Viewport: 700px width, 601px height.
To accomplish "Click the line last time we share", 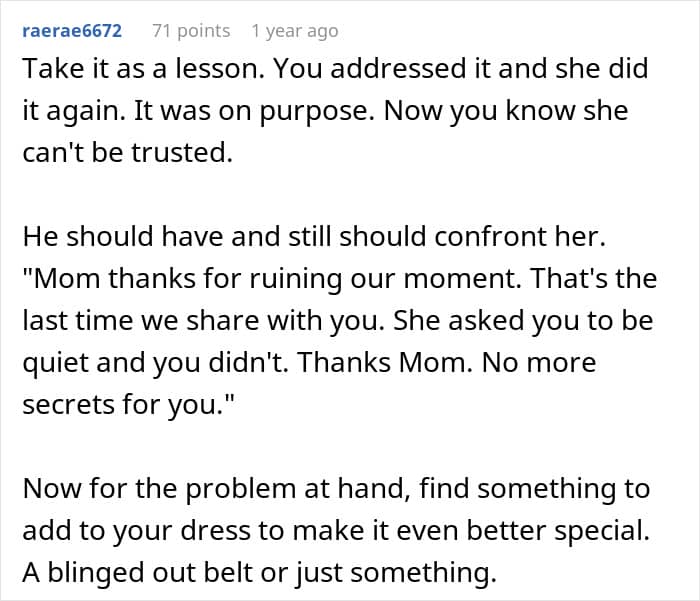I will coord(338,320).
